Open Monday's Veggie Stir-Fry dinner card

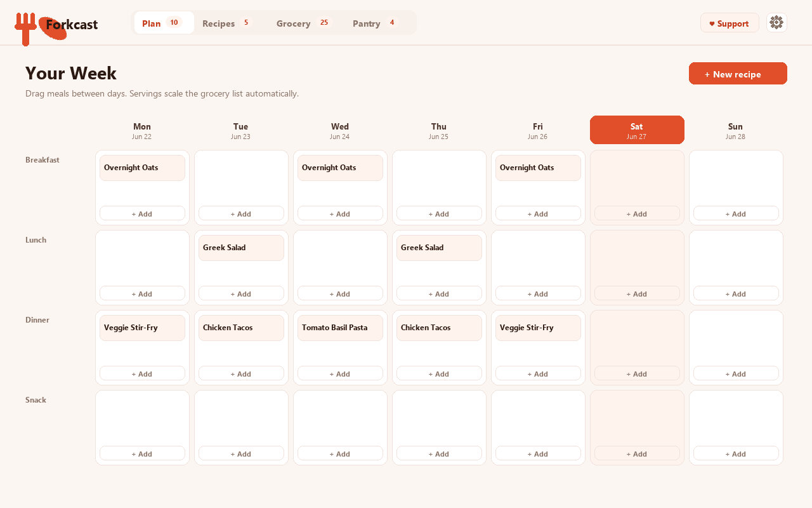142,328
